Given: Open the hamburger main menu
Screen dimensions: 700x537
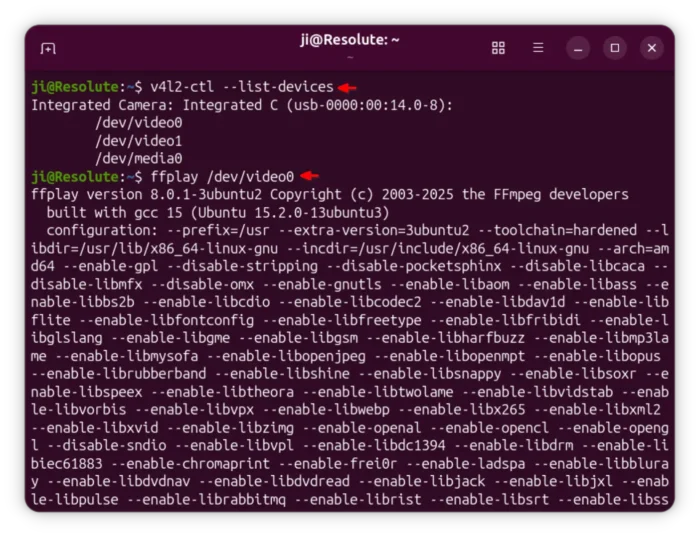Looking at the screenshot, I should 538,48.
